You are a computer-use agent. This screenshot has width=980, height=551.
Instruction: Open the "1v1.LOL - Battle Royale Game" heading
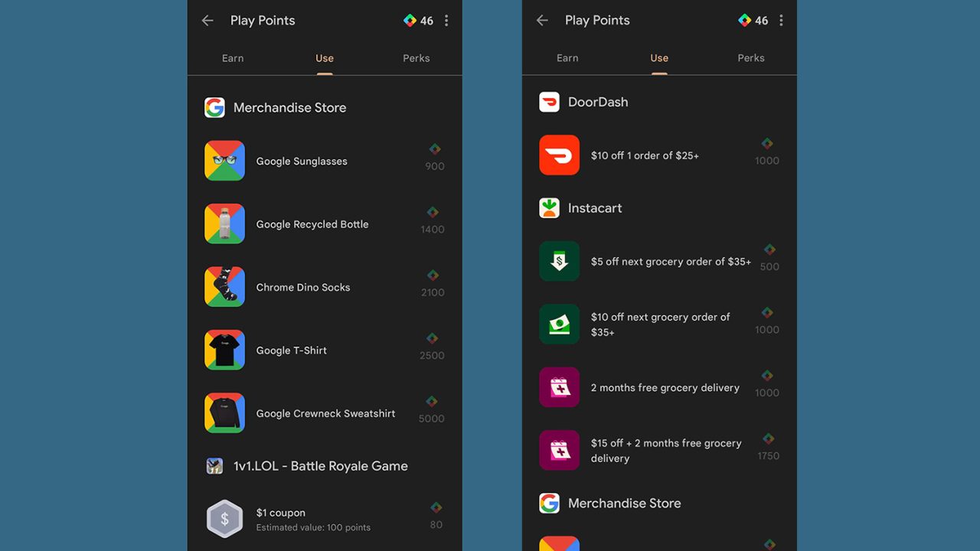pos(321,466)
